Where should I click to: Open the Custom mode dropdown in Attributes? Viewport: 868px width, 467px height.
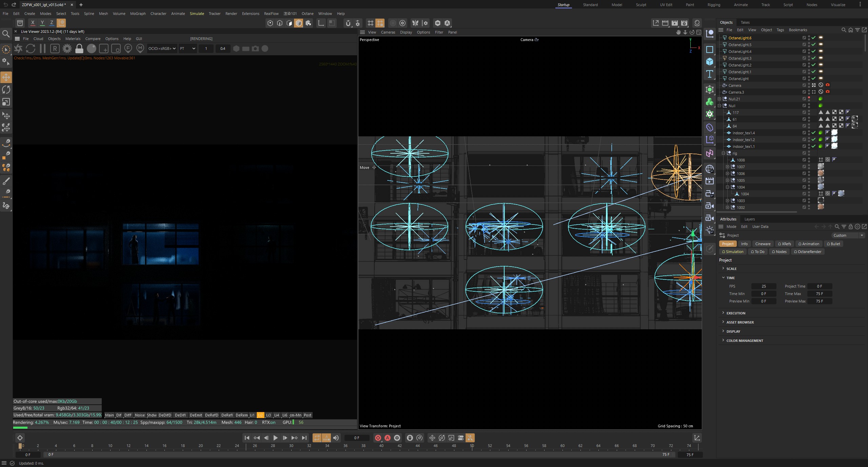point(848,235)
